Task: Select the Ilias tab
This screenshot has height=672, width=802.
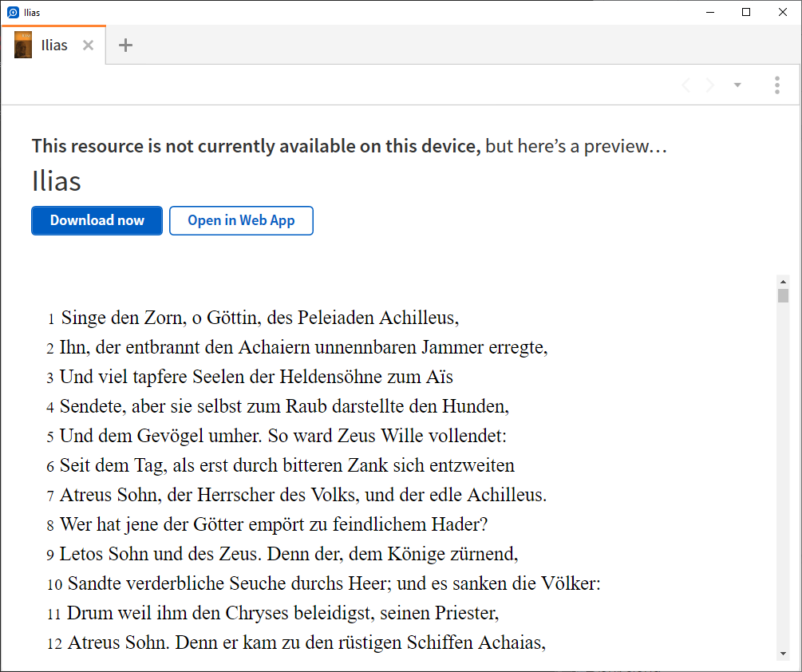Action: pos(53,45)
